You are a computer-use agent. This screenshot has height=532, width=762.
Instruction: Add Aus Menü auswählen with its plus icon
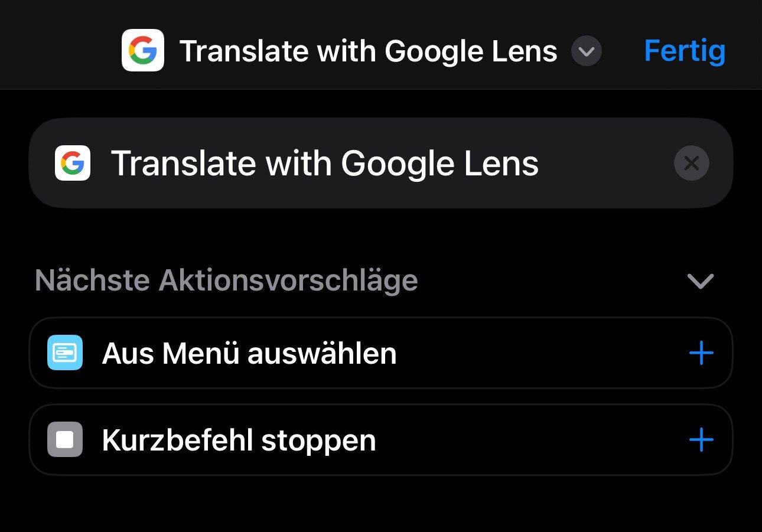(x=701, y=353)
